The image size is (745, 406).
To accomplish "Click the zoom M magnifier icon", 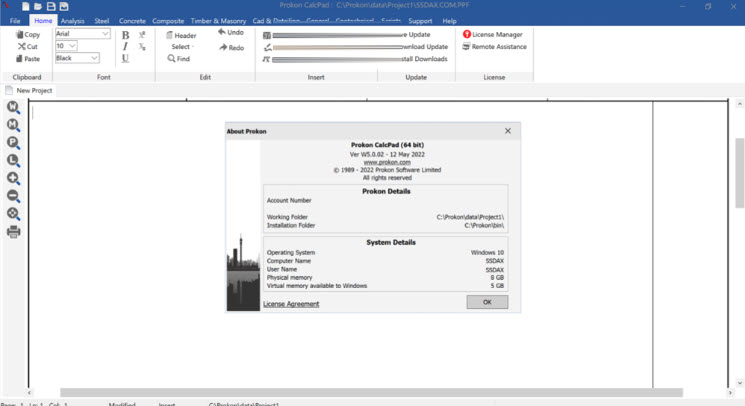I will (13, 125).
